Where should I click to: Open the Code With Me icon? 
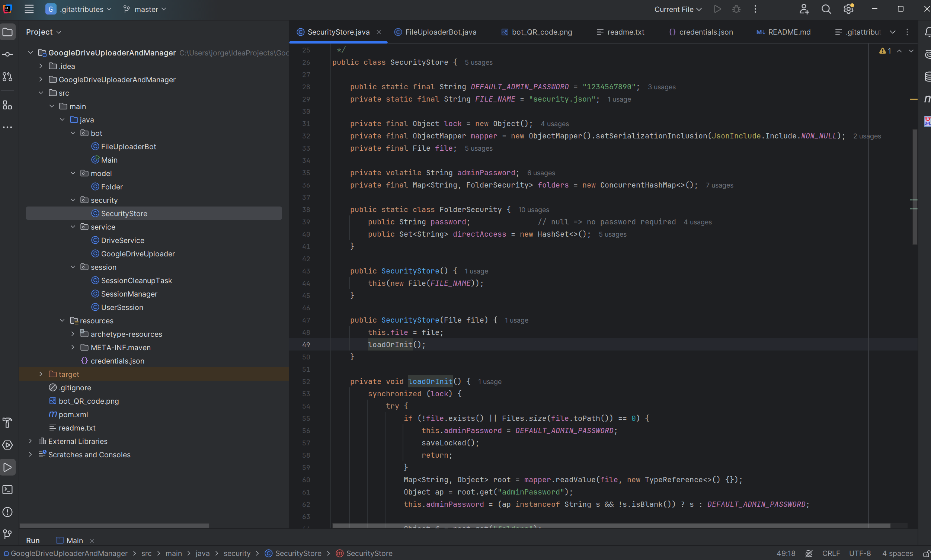(x=804, y=9)
